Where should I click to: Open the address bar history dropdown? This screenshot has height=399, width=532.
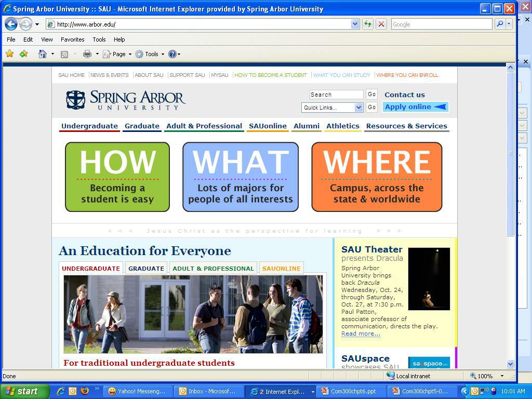(355, 24)
